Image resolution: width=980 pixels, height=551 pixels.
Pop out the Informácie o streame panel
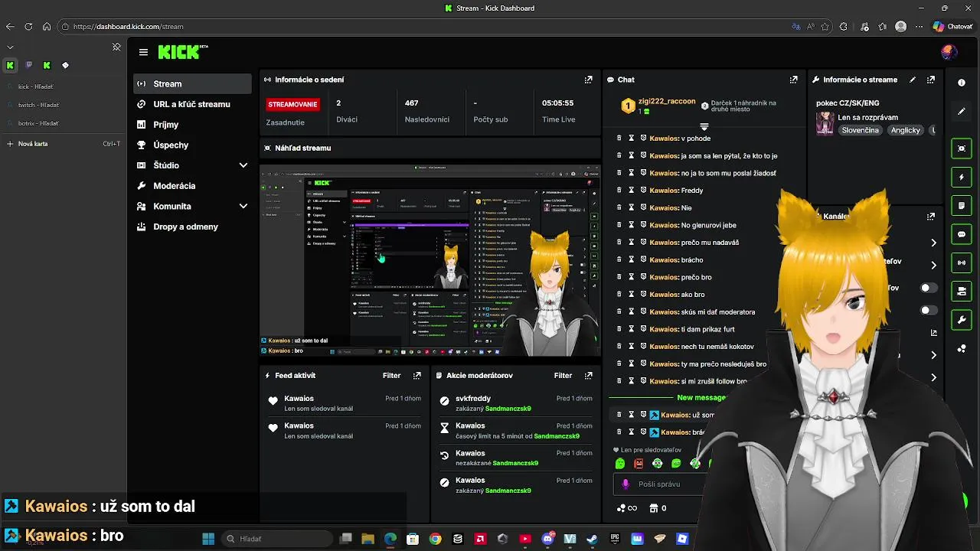[930, 80]
